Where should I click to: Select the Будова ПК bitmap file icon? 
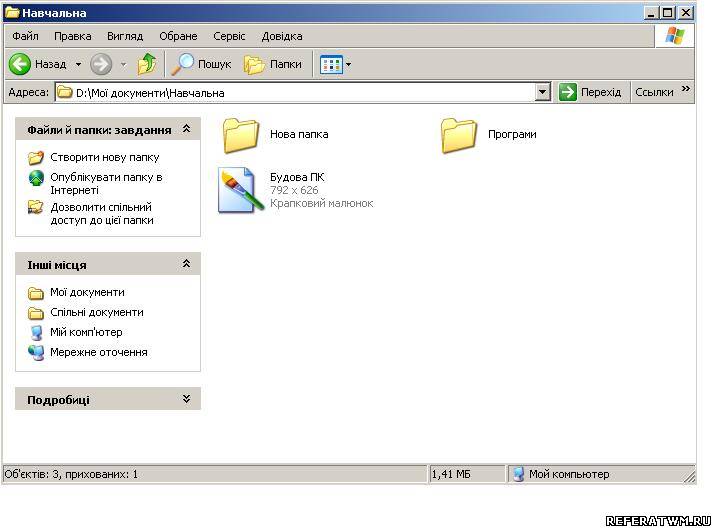239,190
